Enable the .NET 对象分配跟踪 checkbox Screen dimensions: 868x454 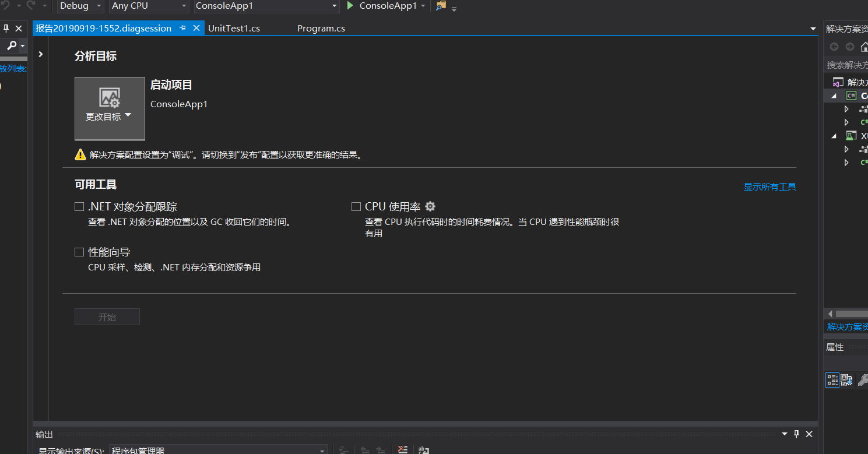79,206
